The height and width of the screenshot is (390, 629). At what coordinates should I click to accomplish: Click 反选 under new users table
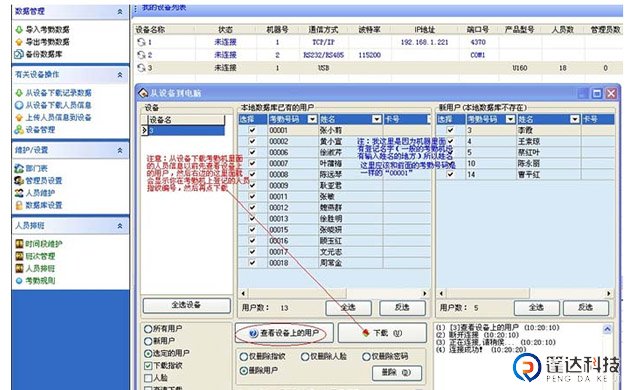click(x=586, y=308)
